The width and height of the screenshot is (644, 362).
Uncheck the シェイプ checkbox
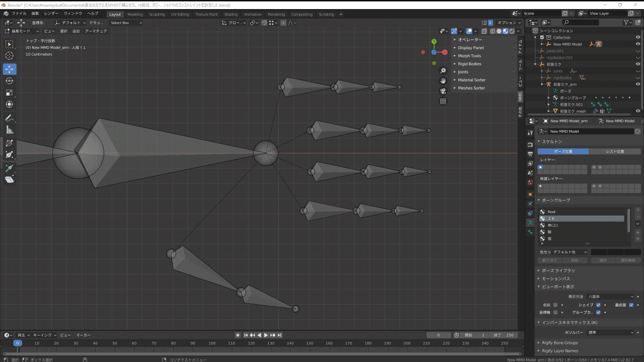click(x=598, y=305)
